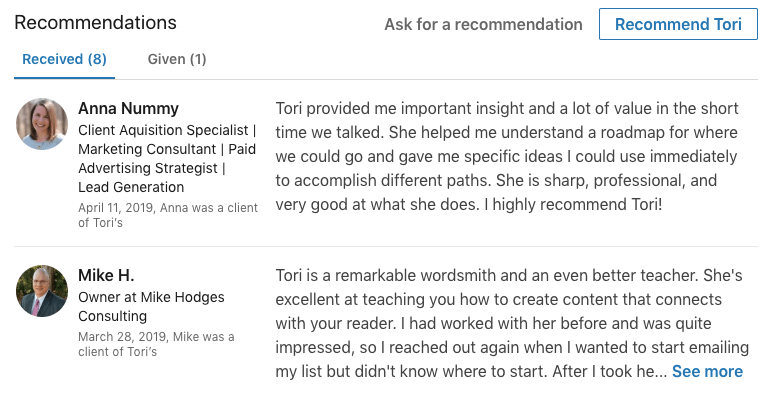Open Anna Nummy's profile photo
774x394 pixels.
[x=42, y=124]
